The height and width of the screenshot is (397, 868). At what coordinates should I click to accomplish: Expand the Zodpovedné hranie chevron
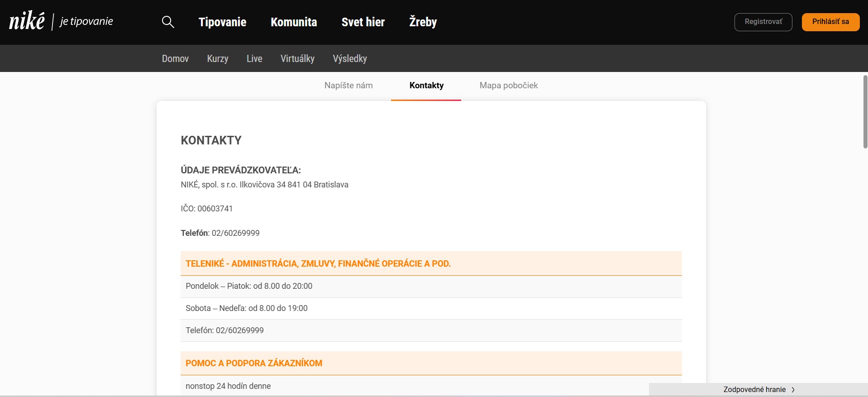793,389
